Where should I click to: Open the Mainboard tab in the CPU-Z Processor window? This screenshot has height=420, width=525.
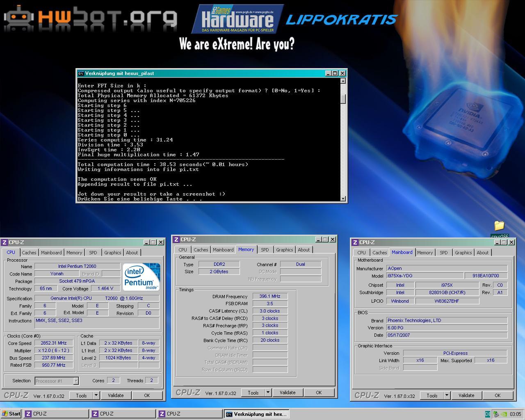pos(51,253)
